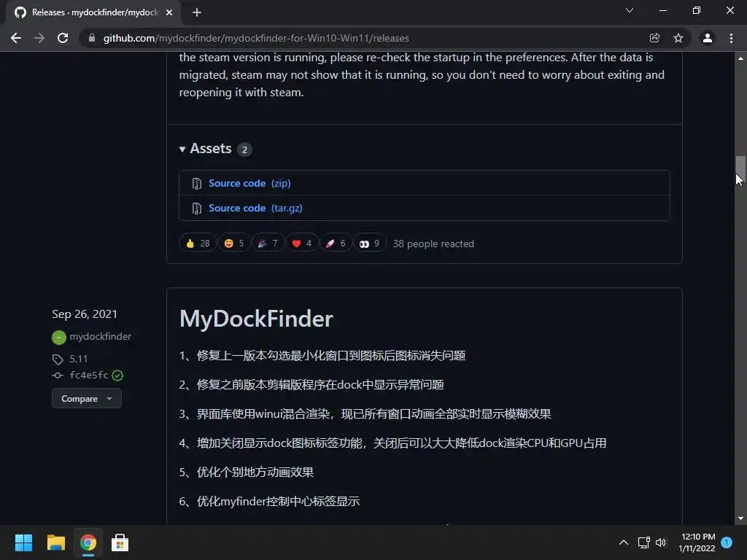The width and height of the screenshot is (747, 560).
Task: Click the browser forward arrow
Action: [39, 38]
